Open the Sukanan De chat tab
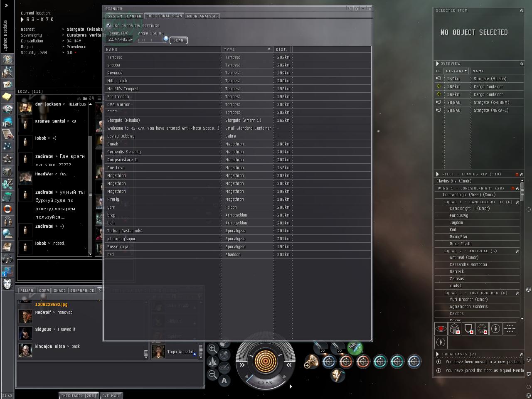 point(82,291)
